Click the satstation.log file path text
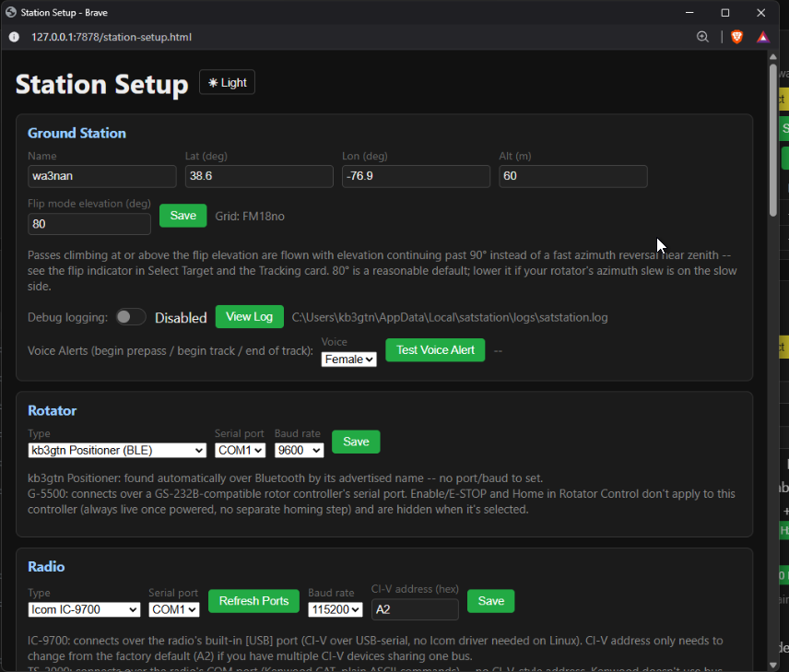 [450, 318]
